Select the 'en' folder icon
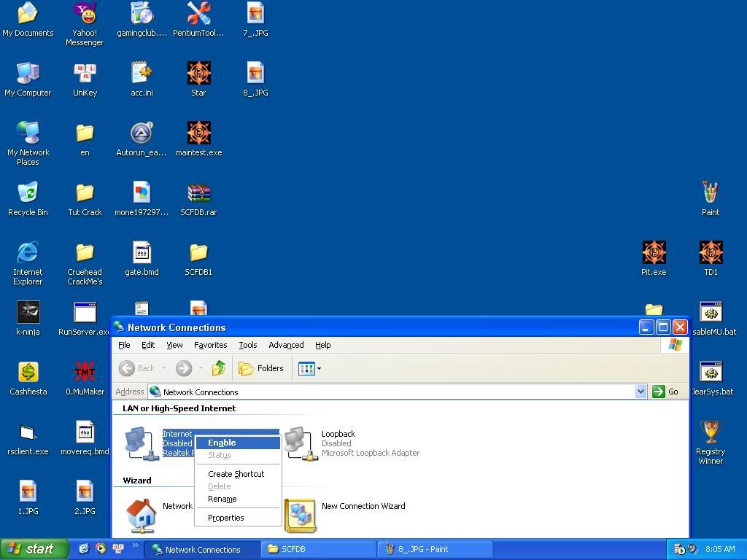This screenshot has height=560, width=747. (x=85, y=139)
